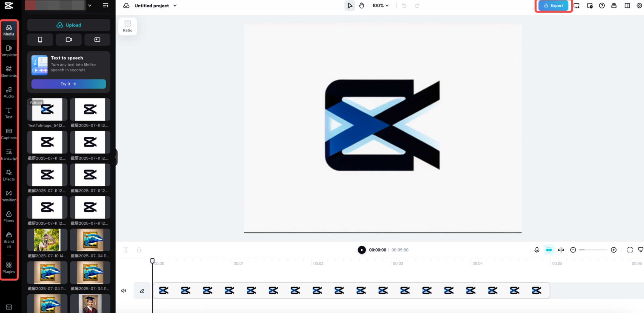Open the Audio panel

click(x=9, y=92)
